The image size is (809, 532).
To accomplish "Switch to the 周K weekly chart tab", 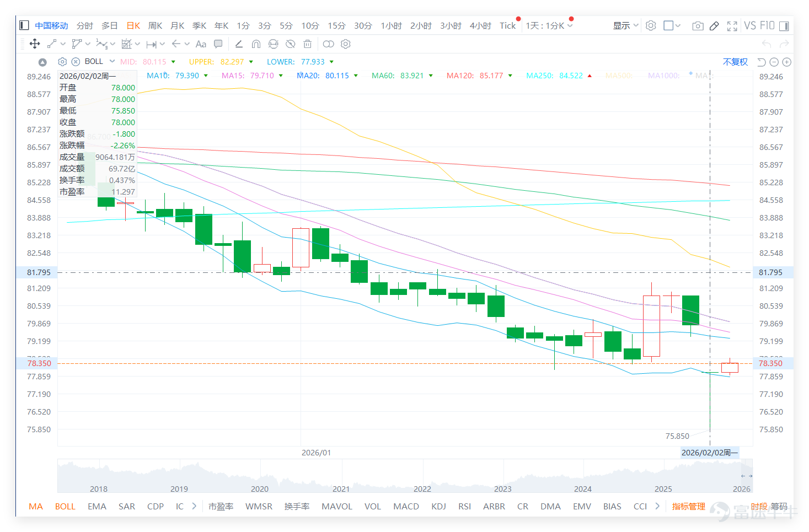I will tap(155, 25).
